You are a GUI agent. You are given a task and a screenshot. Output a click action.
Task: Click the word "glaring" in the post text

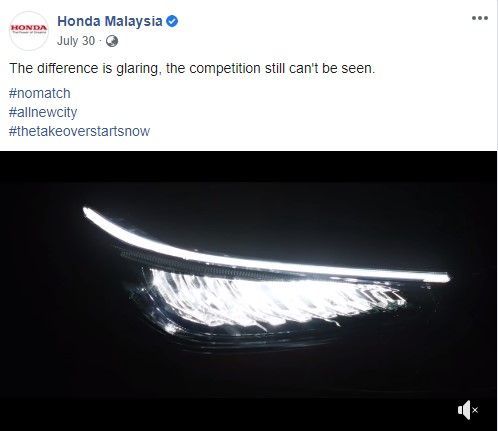(x=137, y=69)
